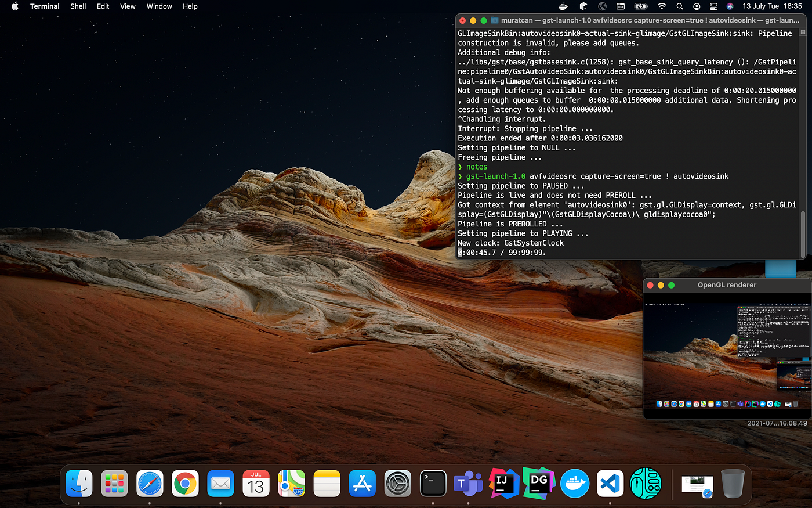
Task: Click 'New clock: GstSystemClock' line
Action: pos(510,243)
